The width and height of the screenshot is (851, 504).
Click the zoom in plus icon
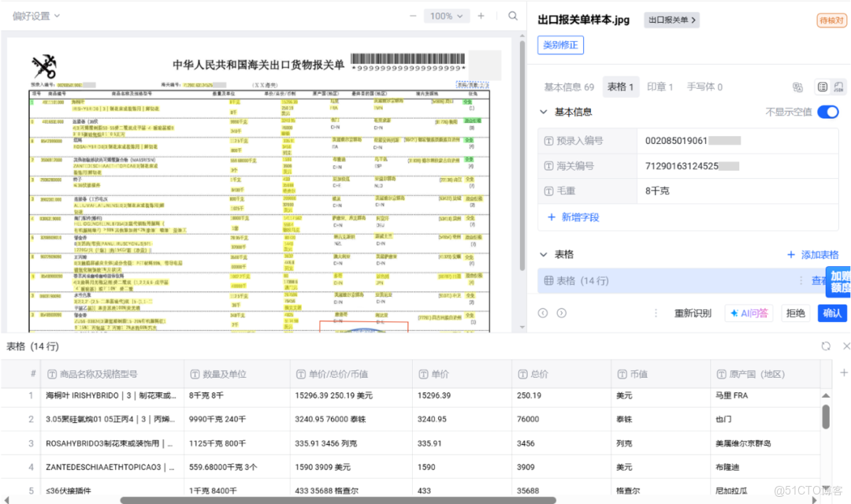pos(481,15)
